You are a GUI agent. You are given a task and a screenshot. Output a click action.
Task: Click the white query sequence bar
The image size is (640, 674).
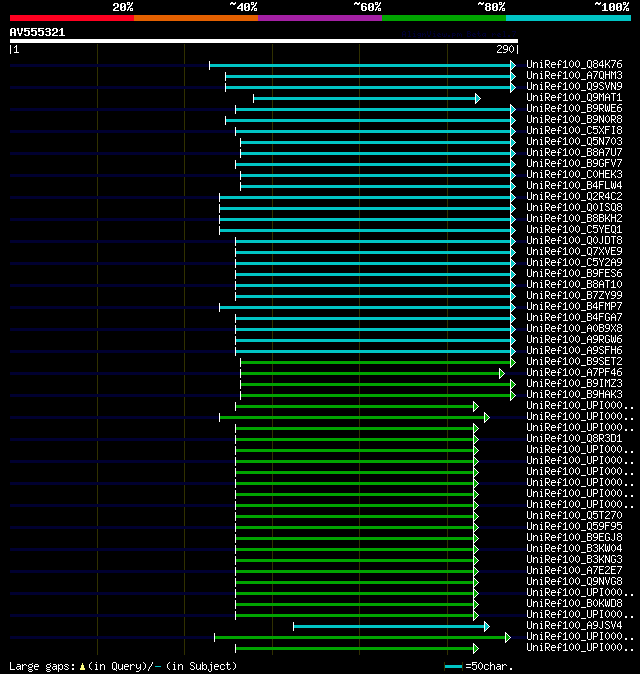(x=264, y=41)
